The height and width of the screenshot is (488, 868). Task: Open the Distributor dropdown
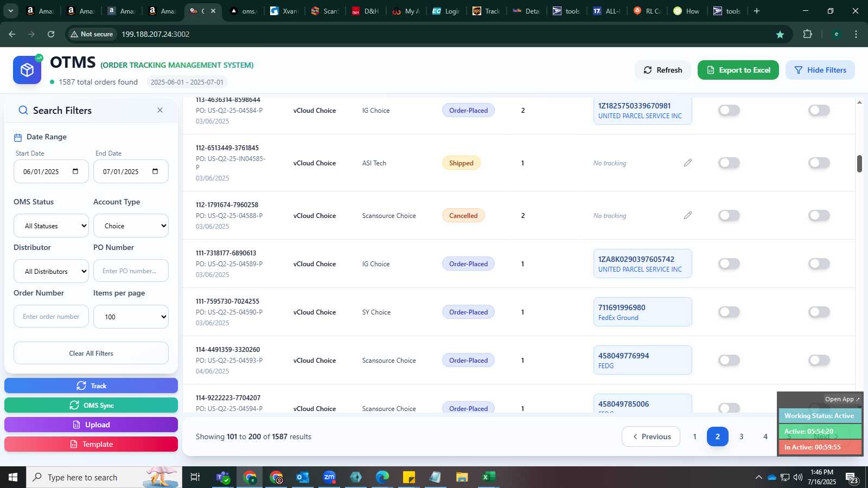51,271
